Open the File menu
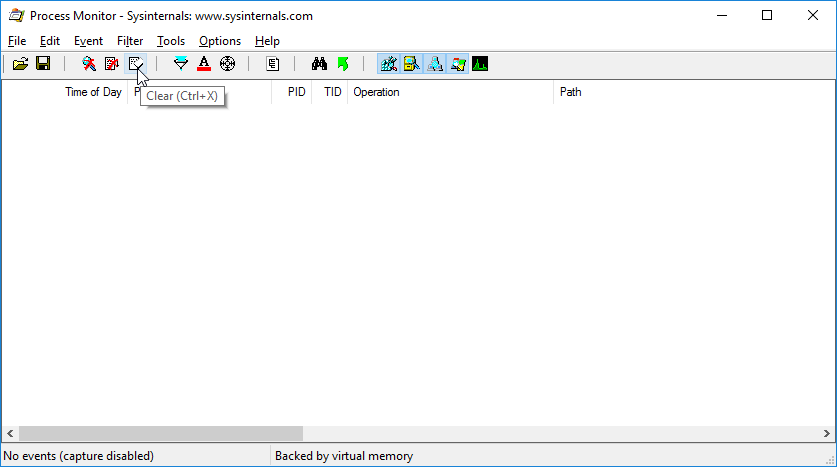837x467 pixels. 17,41
